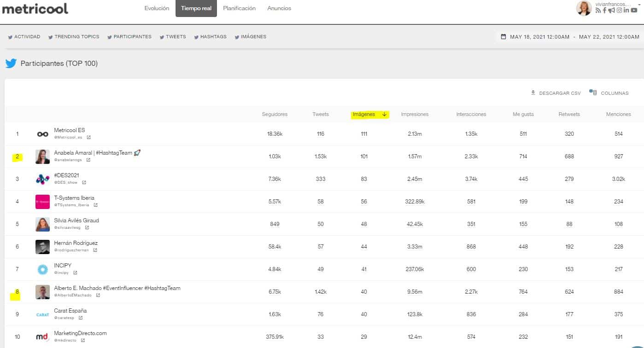The width and height of the screenshot is (644, 348).
Task: Open the vivianfrancos profile avatar
Action: pos(584,8)
